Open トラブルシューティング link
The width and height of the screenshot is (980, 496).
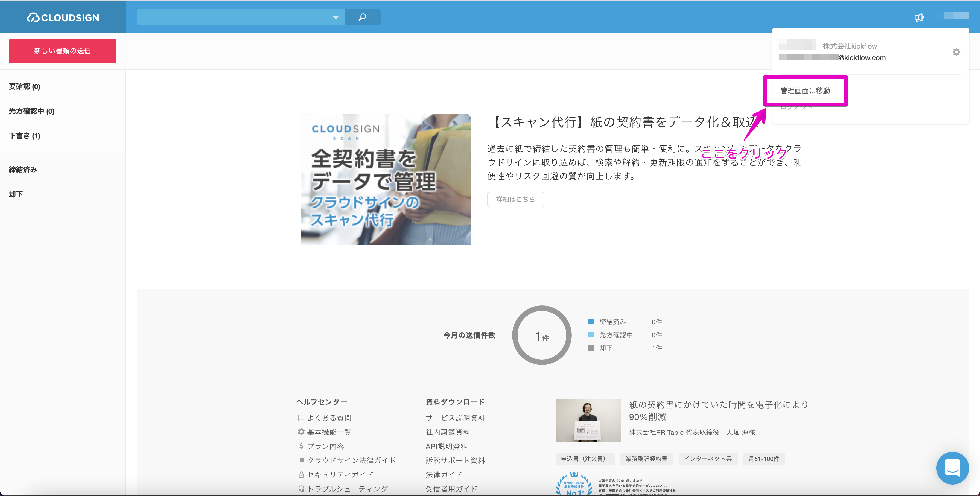[348, 489]
